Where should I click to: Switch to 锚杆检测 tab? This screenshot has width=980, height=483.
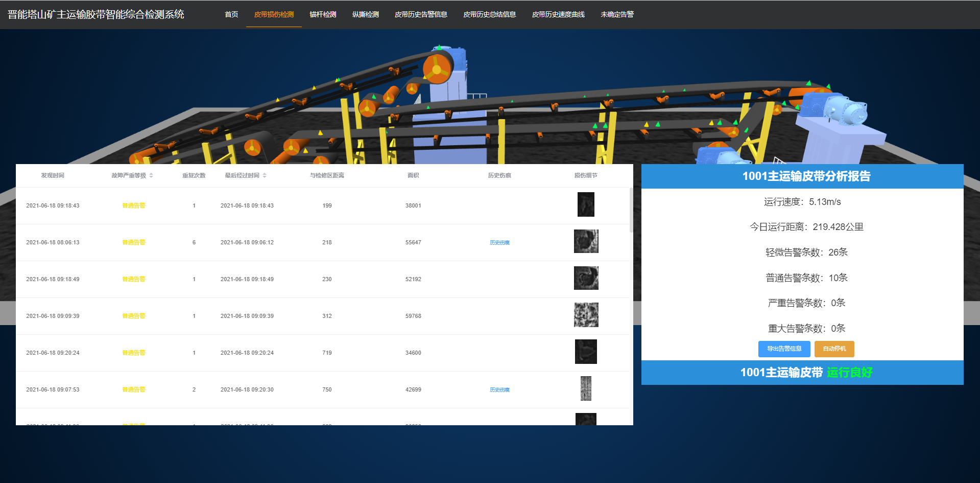point(323,14)
